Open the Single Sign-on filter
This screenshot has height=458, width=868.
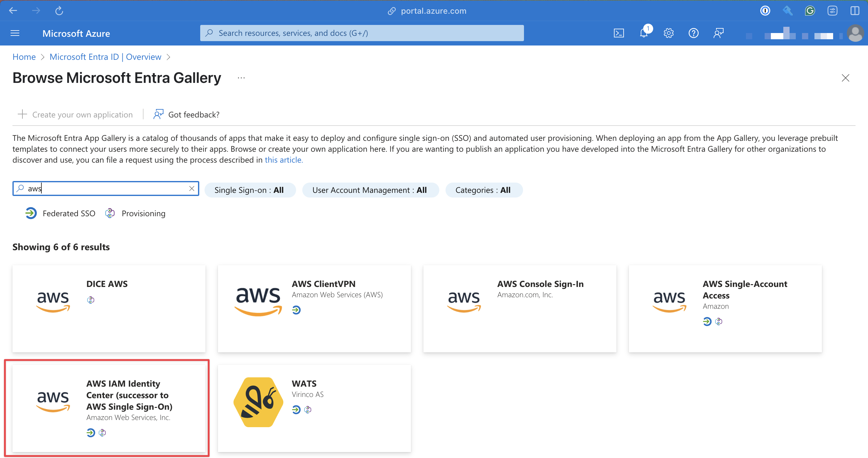(x=250, y=190)
